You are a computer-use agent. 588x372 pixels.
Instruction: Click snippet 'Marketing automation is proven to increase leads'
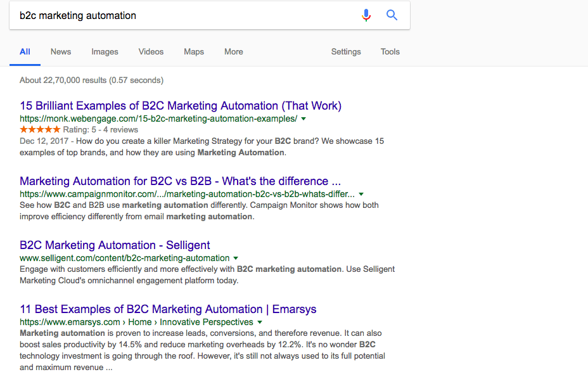click(x=203, y=350)
